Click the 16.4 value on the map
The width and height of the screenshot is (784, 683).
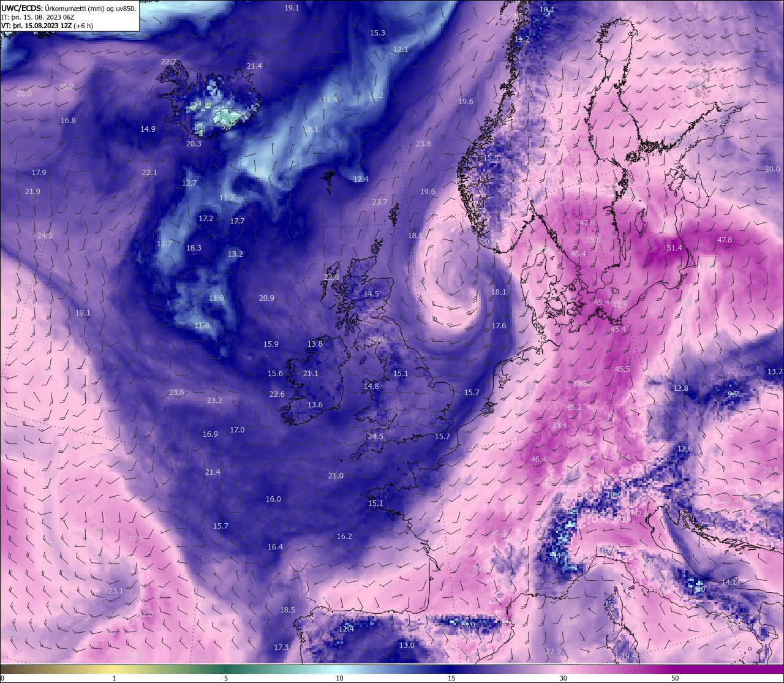275,546
